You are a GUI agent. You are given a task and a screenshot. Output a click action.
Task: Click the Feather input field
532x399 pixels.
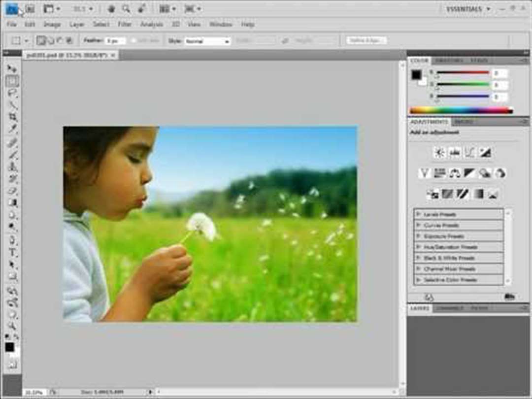pos(115,41)
